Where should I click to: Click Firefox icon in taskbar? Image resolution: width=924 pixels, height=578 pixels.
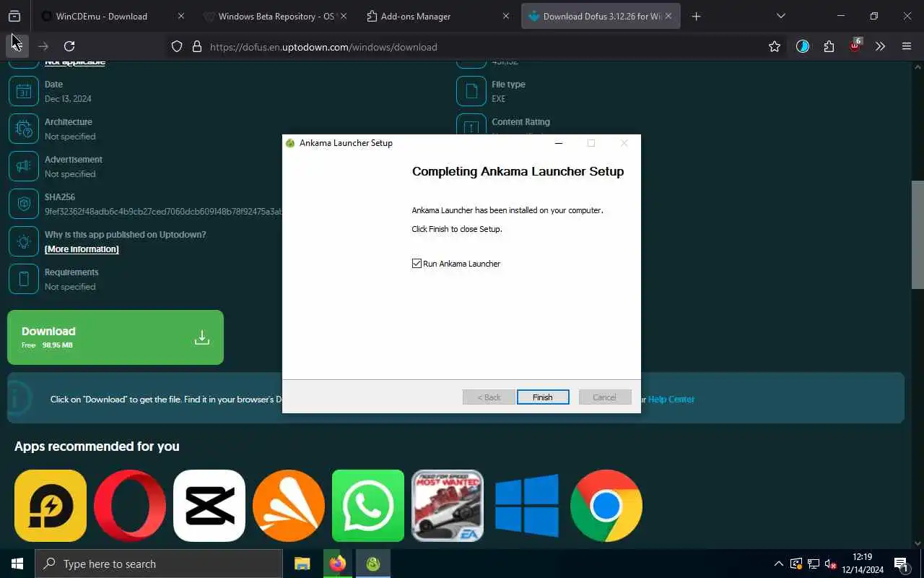point(337,564)
